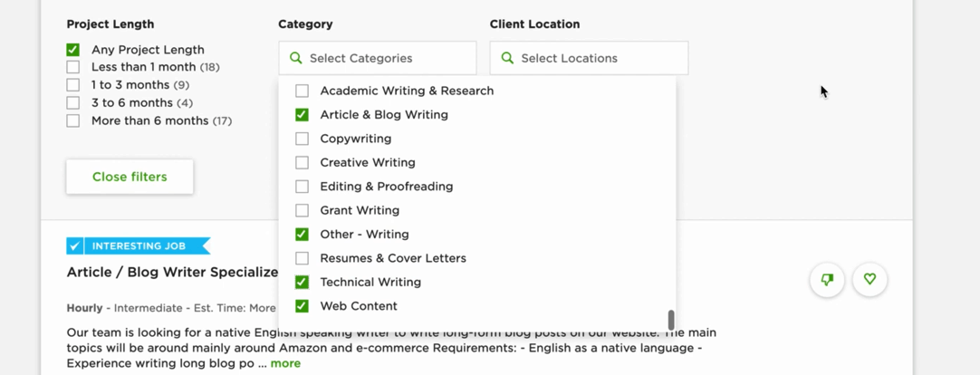Check Academic Writing & Research category
Screen dimensions: 980x375
pyautogui.click(x=303, y=91)
